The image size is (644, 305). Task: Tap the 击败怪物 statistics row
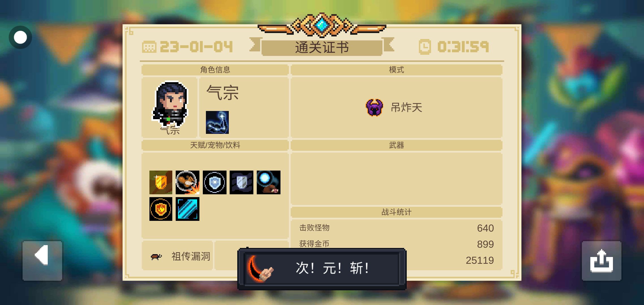397,228
